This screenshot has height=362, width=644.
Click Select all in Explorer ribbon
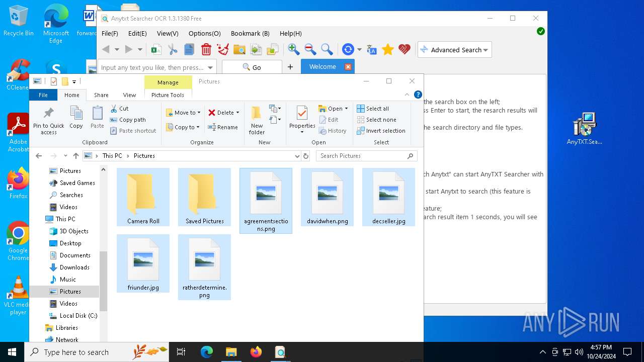pyautogui.click(x=373, y=109)
